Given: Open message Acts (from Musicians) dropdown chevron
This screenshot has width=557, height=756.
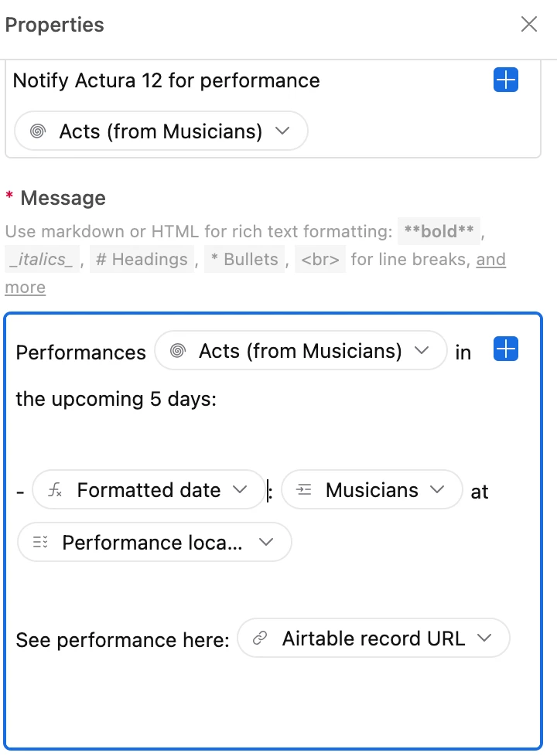Looking at the screenshot, I should (x=422, y=351).
